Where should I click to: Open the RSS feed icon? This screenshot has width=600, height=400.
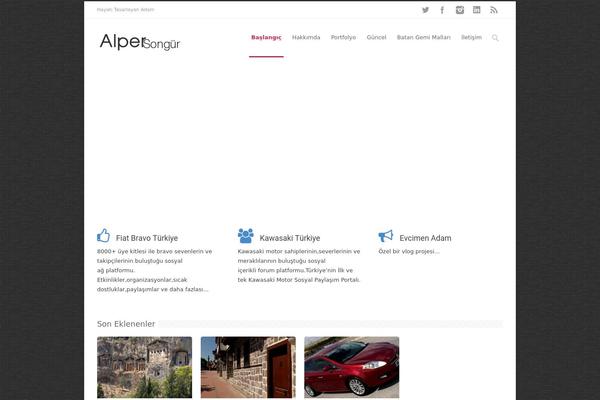pos(494,10)
